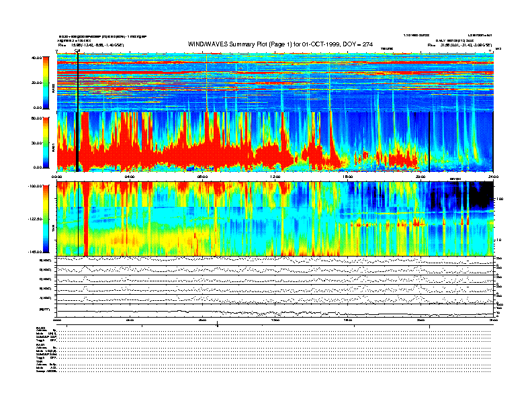532x411 pixels.
Task: Select the 20.00 label on RAD2 scale
Action: (x=36, y=83)
